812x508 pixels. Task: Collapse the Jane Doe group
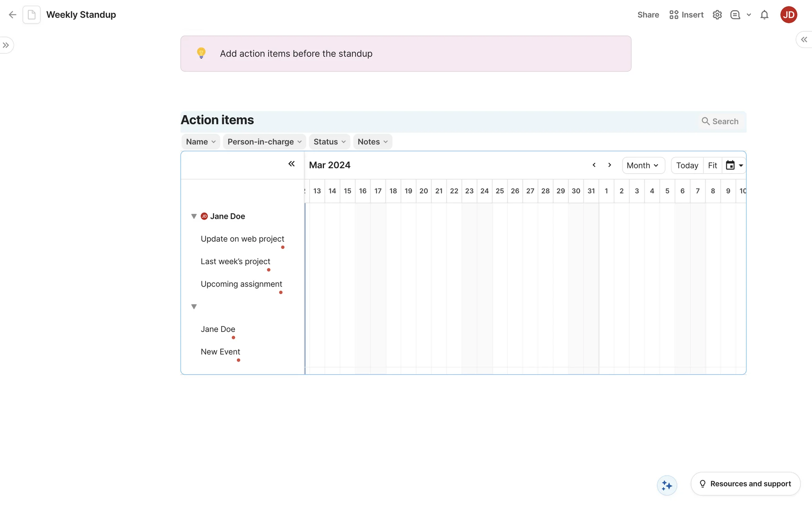pyautogui.click(x=194, y=216)
